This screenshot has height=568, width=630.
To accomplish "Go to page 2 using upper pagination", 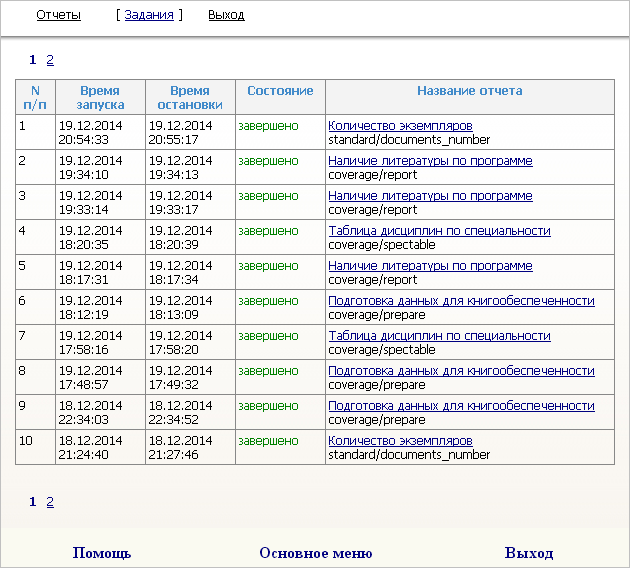I will (x=50, y=60).
